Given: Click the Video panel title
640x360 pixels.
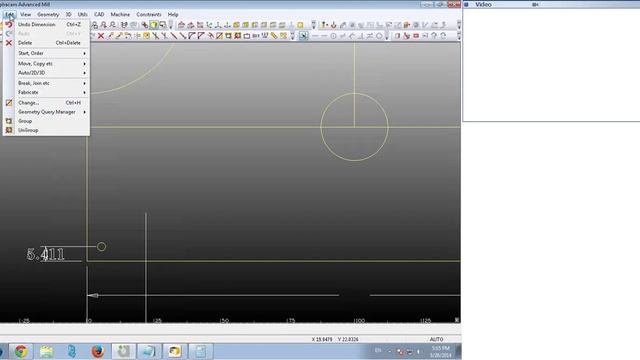Looking at the screenshot, I should coord(483,4).
